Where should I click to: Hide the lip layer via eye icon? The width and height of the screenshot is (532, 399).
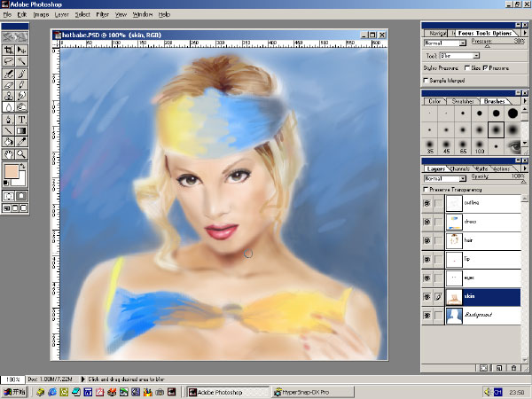[426, 259]
